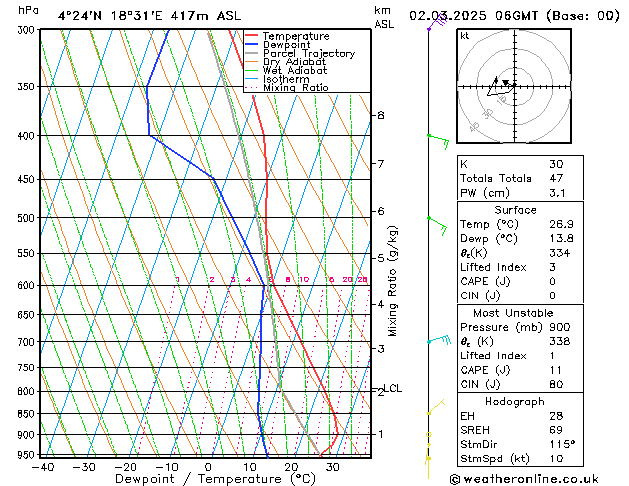Click the cyan wind barb at 700 hPa
Screen dimensions: 629x486
(x=439, y=341)
